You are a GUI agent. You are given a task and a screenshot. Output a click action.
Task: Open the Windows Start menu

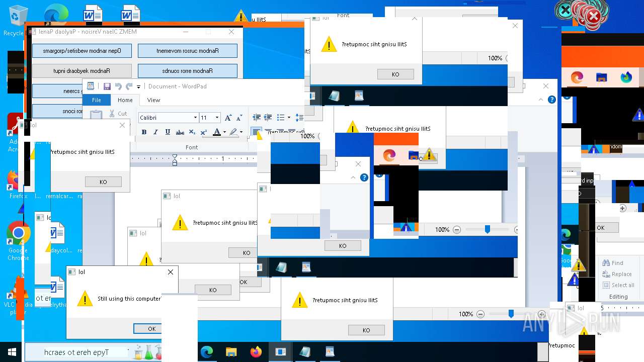point(12,352)
